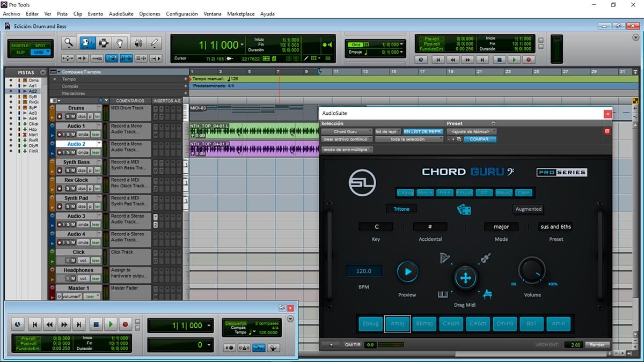Open the Pista menu
Viewport: 644px width, 362px height.
click(62, 14)
